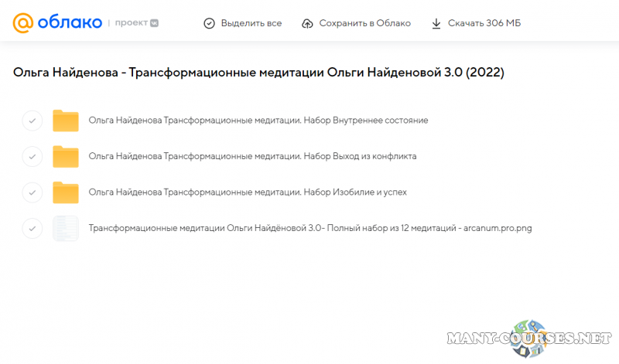The width and height of the screenshot is (619, 364).
Task: Click the cloud upload icon for Сохранить в Облако
Action: 307,23
